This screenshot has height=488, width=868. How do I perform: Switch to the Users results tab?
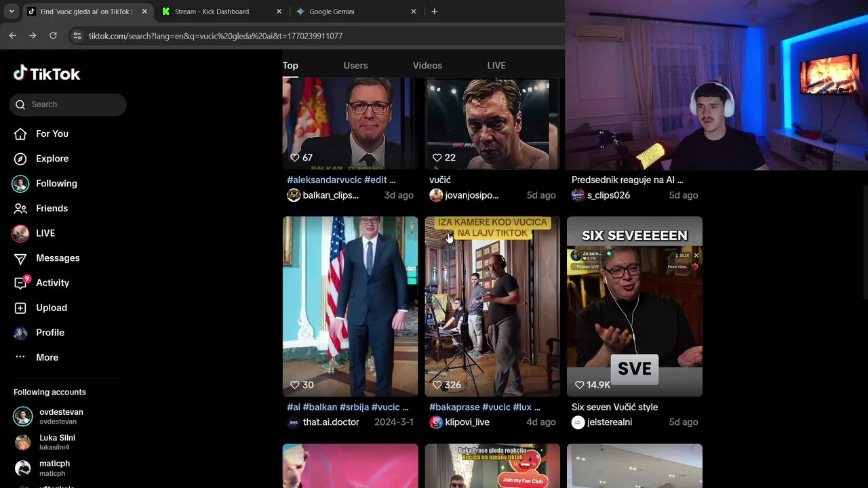pos(355,66)
